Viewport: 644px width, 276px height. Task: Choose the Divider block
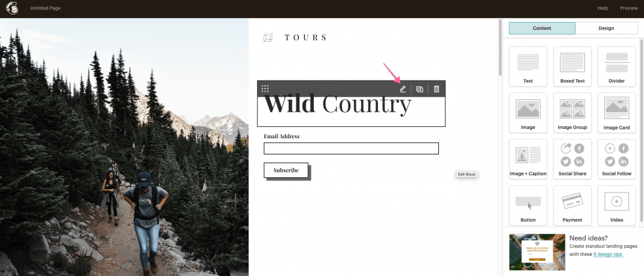click(x=616, y=66)
